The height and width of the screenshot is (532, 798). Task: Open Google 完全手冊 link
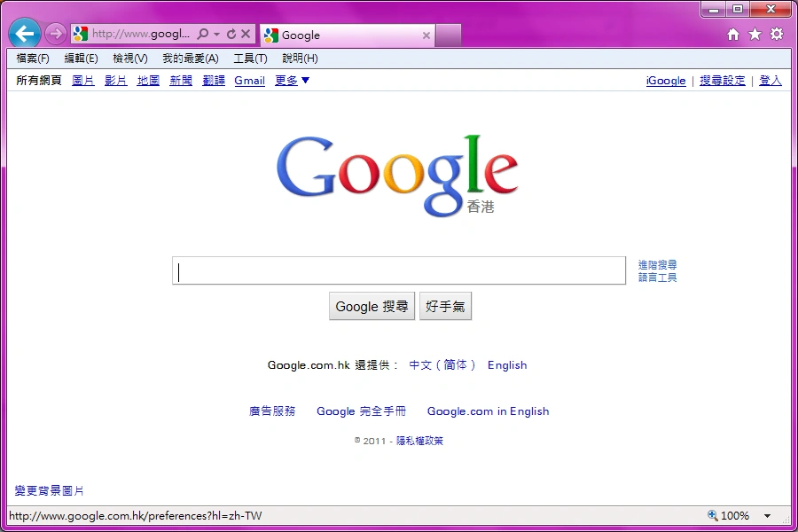362,411
